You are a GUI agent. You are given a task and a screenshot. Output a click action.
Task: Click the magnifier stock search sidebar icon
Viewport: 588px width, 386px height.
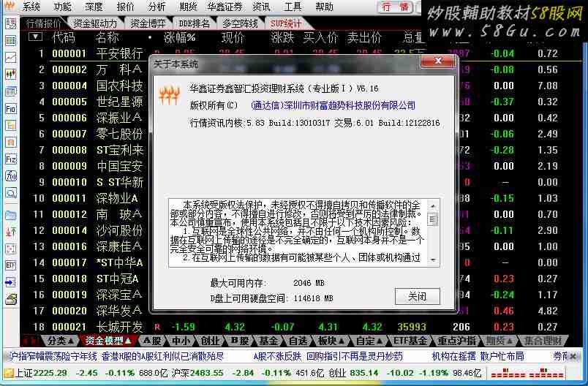(x=11, y=193)
